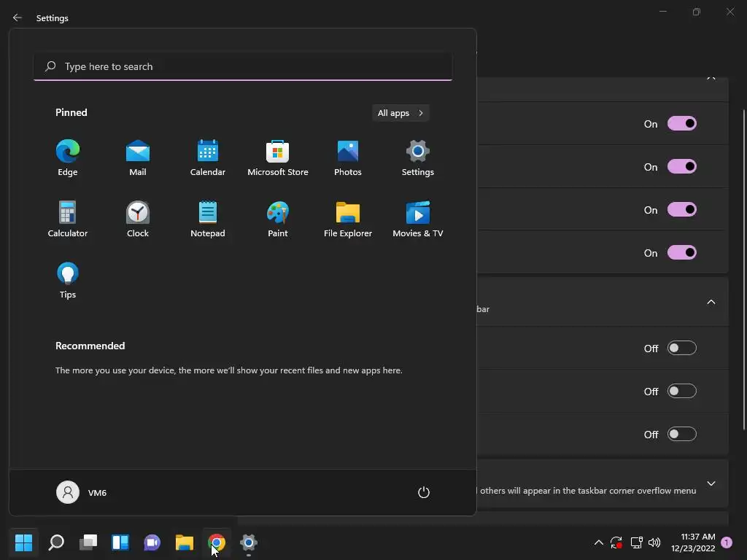The image size is (747, 560).
Task: Open clock showing 11:37 AM
Action: point(693,542)
